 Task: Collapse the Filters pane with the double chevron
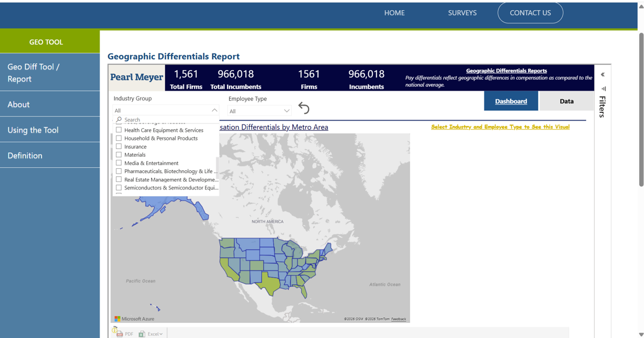602,74
